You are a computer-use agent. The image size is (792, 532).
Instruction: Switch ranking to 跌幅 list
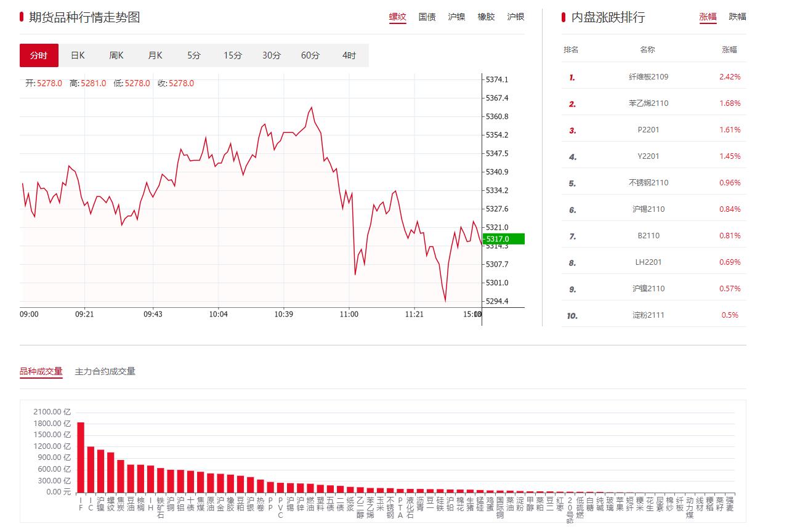coord(738,17)
